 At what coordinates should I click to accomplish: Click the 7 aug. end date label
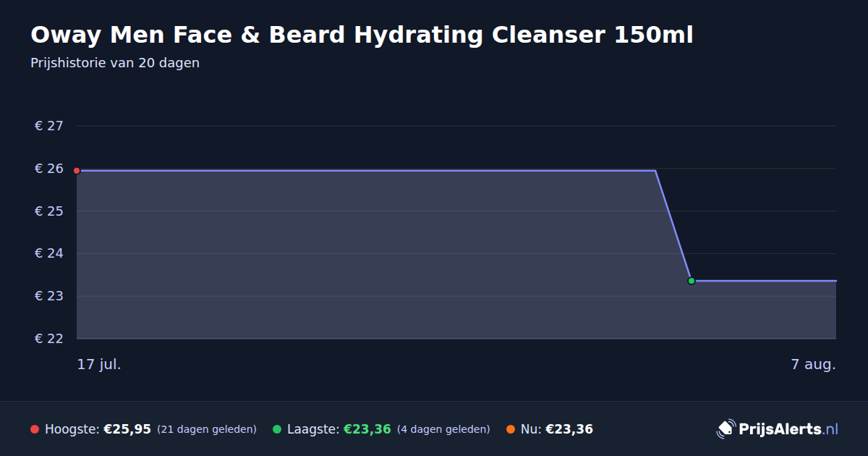(x=814, y=364)
